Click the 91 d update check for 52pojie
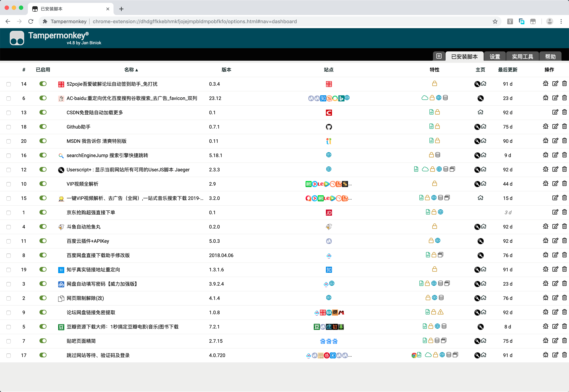Image resolution: width=569 pixels, height=392 pixels. 508,84
